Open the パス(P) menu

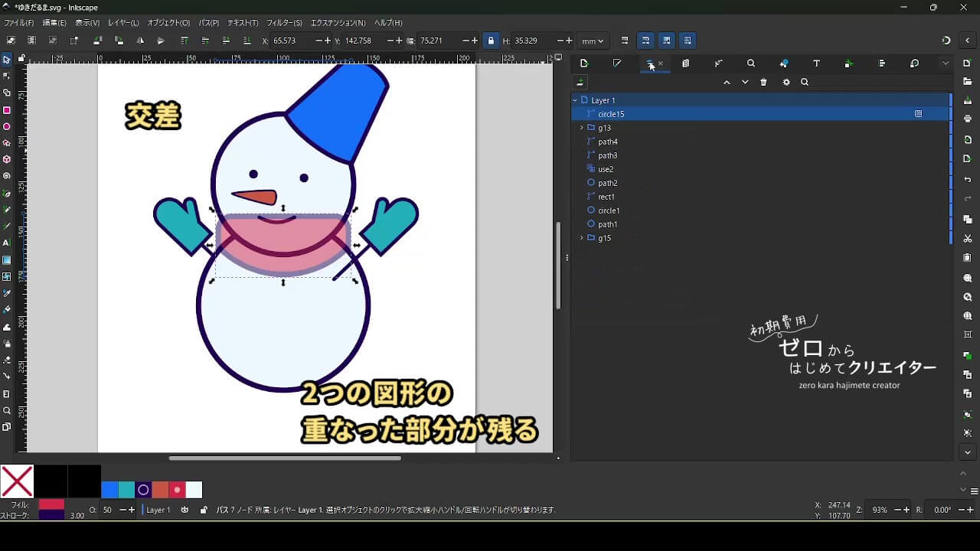208,23
